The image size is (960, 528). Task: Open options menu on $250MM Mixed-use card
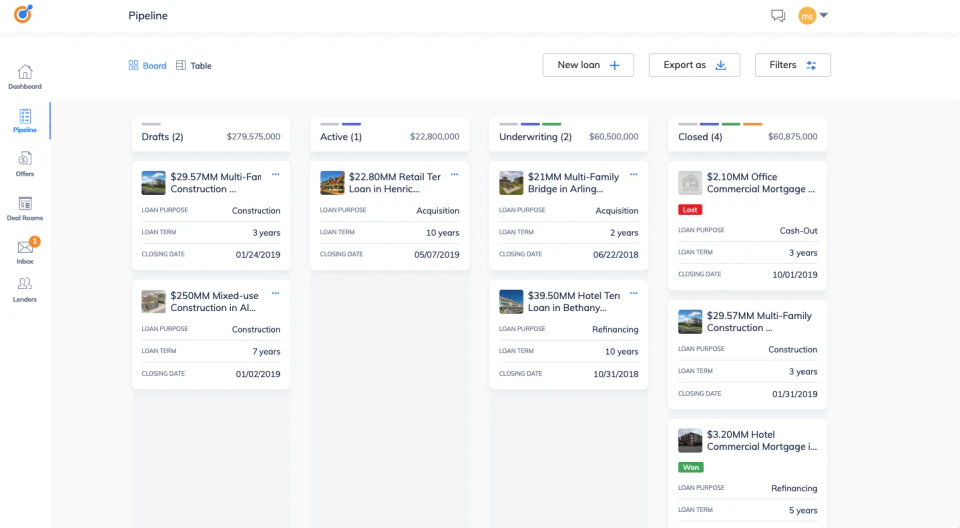tap(276, 294)
